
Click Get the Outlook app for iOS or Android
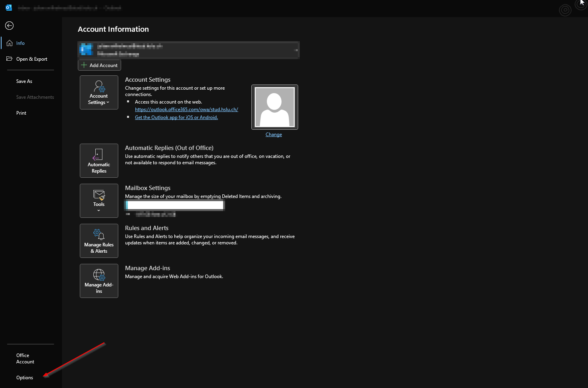click(x=176, y=117)
